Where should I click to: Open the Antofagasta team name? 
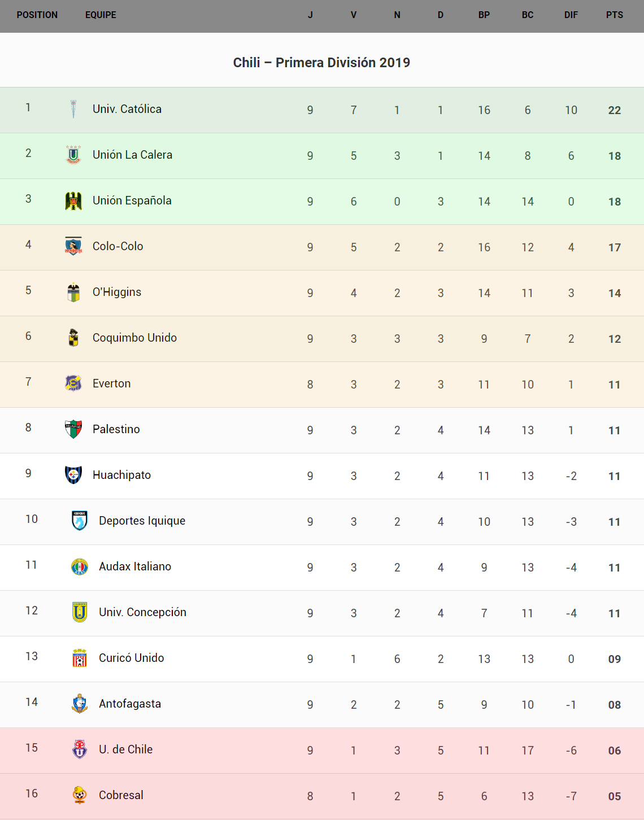click(130, 704)
